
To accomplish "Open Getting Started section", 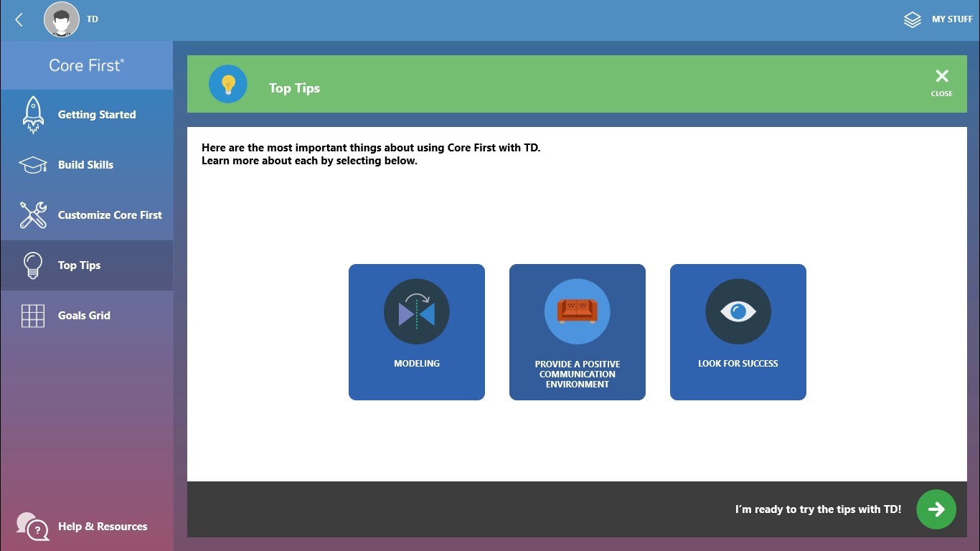I will 87,115.
